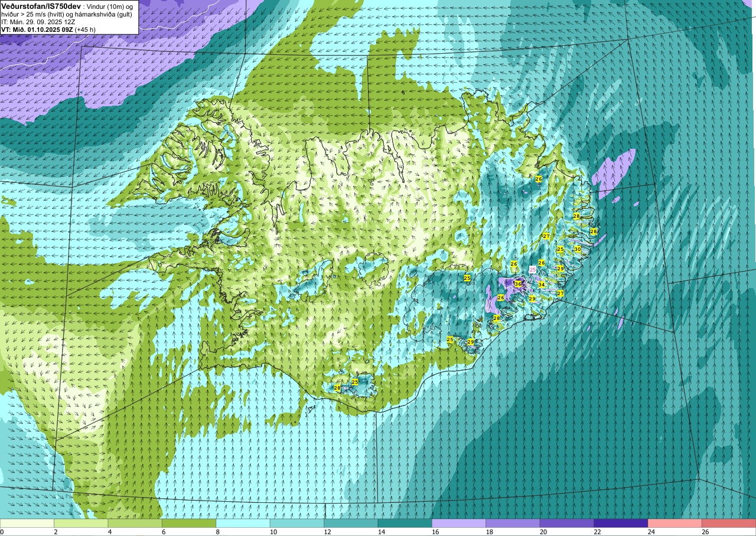
Task: Select the 'IT: Mán. 29. 09. 2025 12Z' line
Action: pos(38,21)
